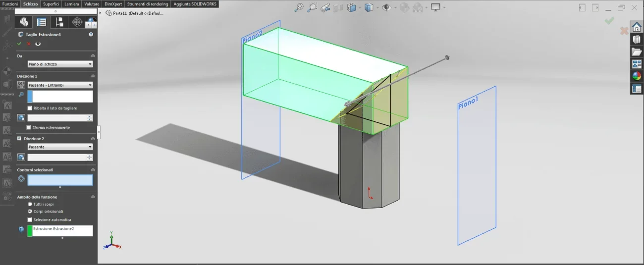Cancel the feature with red X
Screen dimensions: 644x265
(28, 44)
